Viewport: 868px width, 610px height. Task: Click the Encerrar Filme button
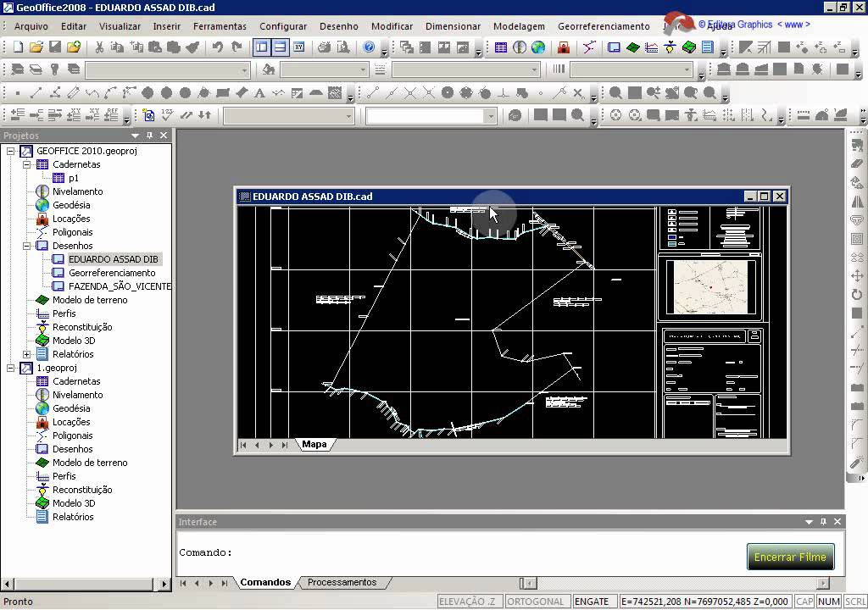point(790,557)
